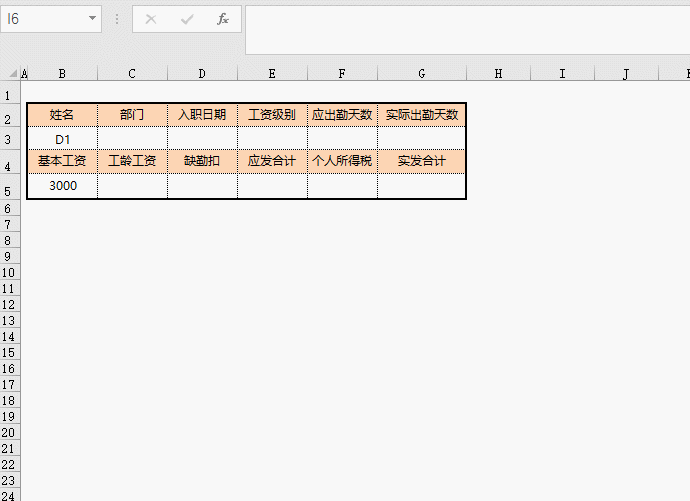Click the 工资级别 header cell
This screenshot has width=690, height=501.
coord(272,115)
